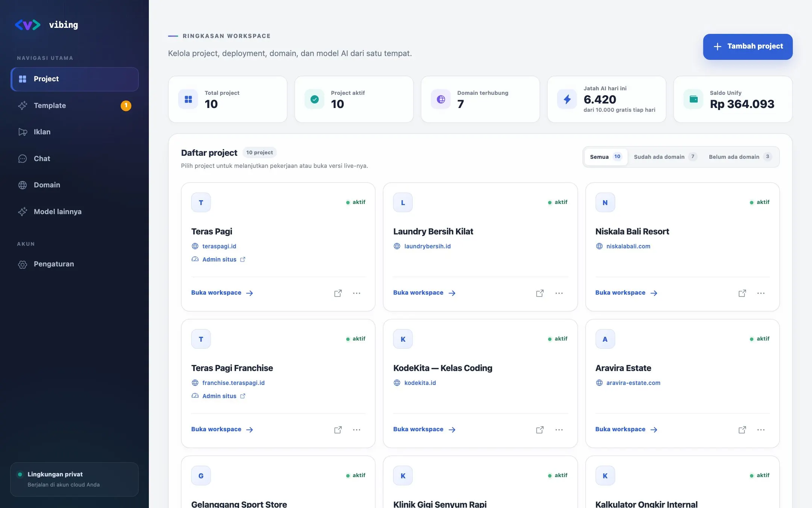The image size is (812, 508).
Task: Select the Teras Pagi project title
Action: (212, 232)
